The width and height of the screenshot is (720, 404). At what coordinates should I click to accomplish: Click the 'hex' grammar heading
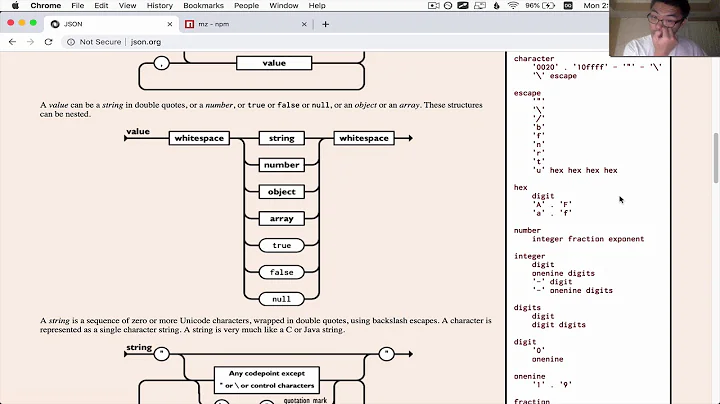click(x=520, y=187)
